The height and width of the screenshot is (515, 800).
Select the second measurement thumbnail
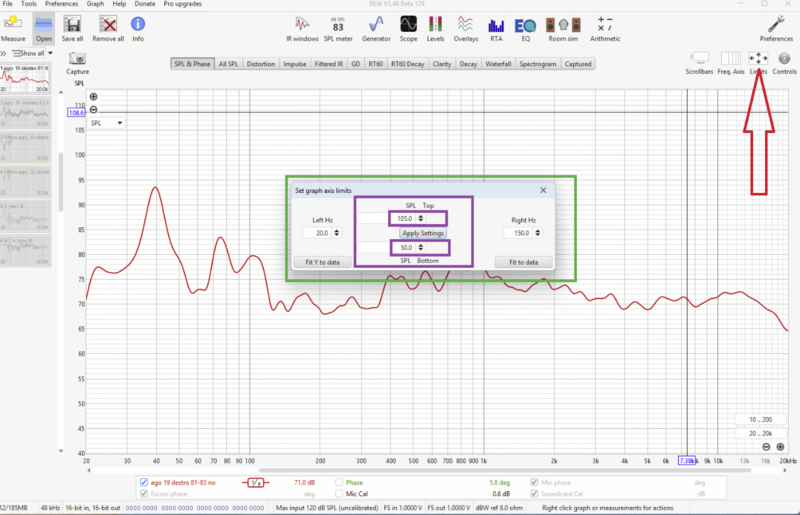(x=25, y=113)
